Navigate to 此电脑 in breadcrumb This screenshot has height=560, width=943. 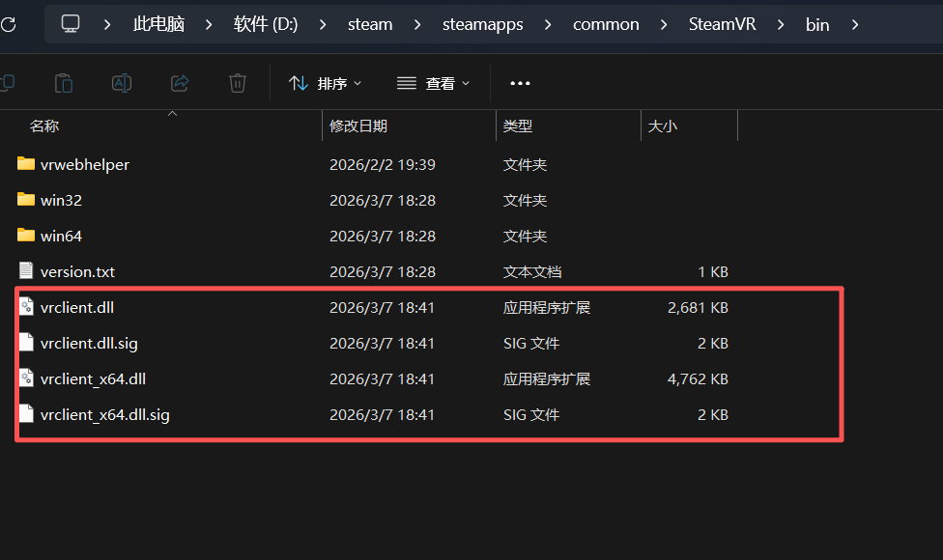(x=158, y=24)
